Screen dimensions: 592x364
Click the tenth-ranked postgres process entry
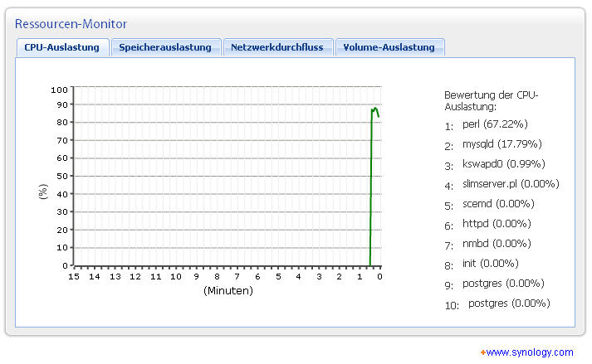(x=509, y=303)
